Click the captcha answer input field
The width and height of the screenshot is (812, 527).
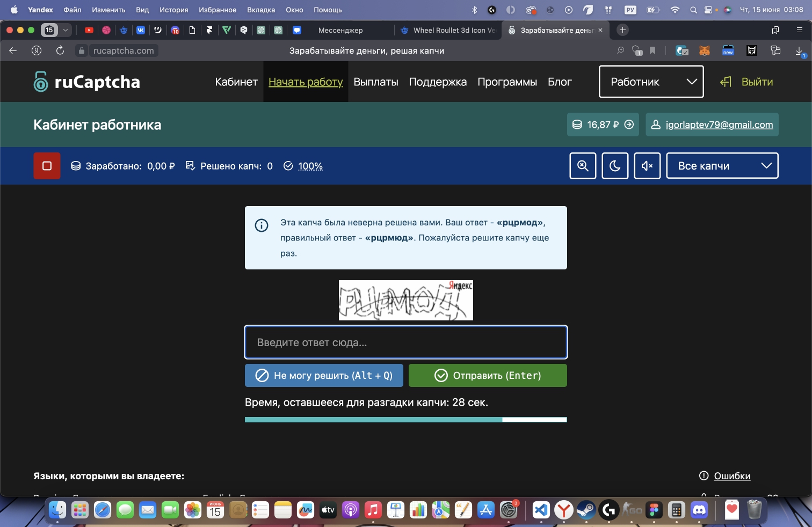tap(405, 342)
